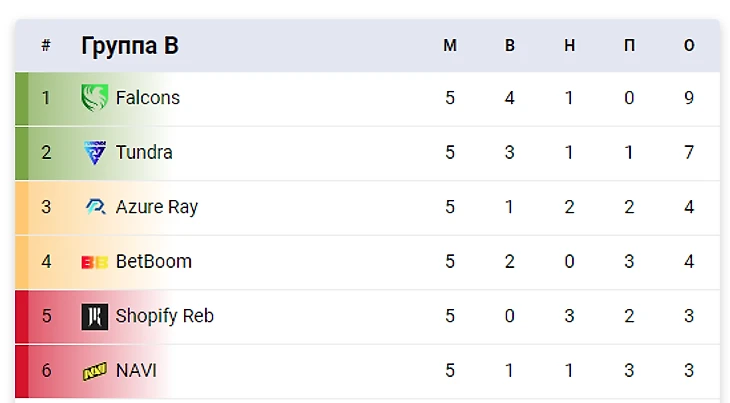This screenshot has height=403, width=730.
Task: Click the Группа B table heading
Action: tap(130, 46)
